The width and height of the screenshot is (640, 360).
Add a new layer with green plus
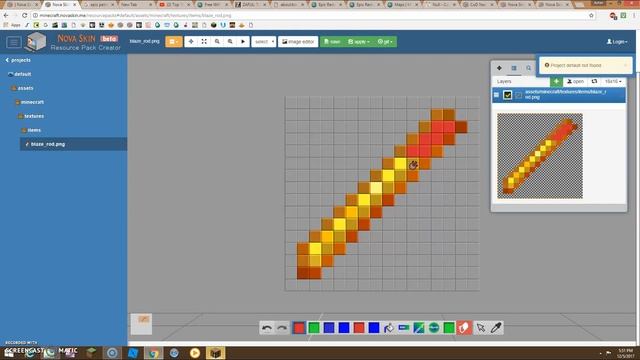(x=556, y=81)
